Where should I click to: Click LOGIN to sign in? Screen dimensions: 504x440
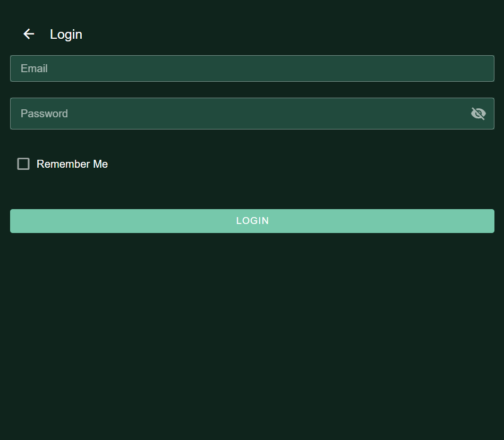(x=252, y=221)
